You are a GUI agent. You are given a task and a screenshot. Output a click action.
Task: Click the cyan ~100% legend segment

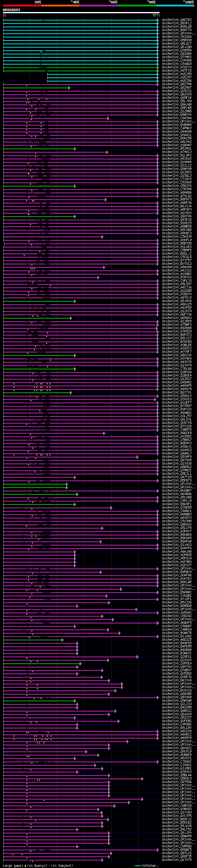[x=175, y=6]
